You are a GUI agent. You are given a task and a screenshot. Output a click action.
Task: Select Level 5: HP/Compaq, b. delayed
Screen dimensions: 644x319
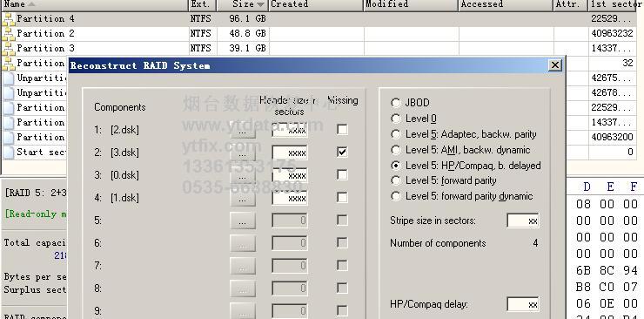(395, 166)
